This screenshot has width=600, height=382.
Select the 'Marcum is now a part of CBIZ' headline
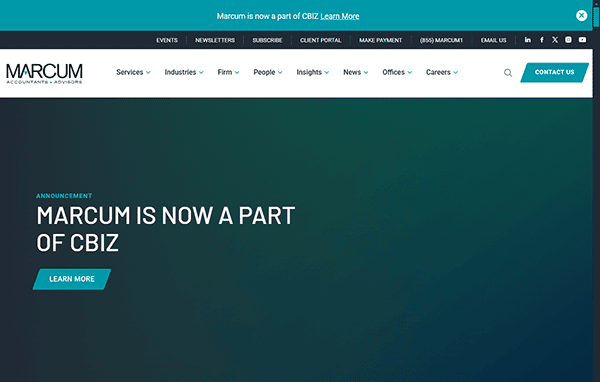click(166, 229)
